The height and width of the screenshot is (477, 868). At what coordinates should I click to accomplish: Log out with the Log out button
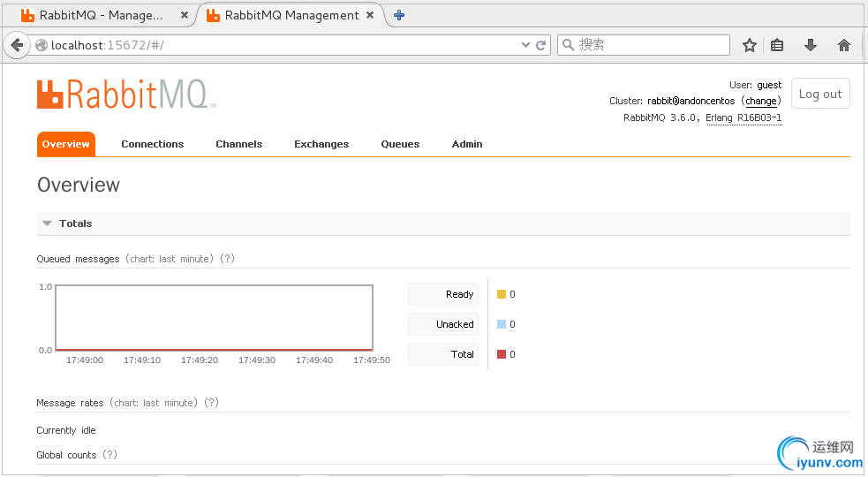(820, 94)
